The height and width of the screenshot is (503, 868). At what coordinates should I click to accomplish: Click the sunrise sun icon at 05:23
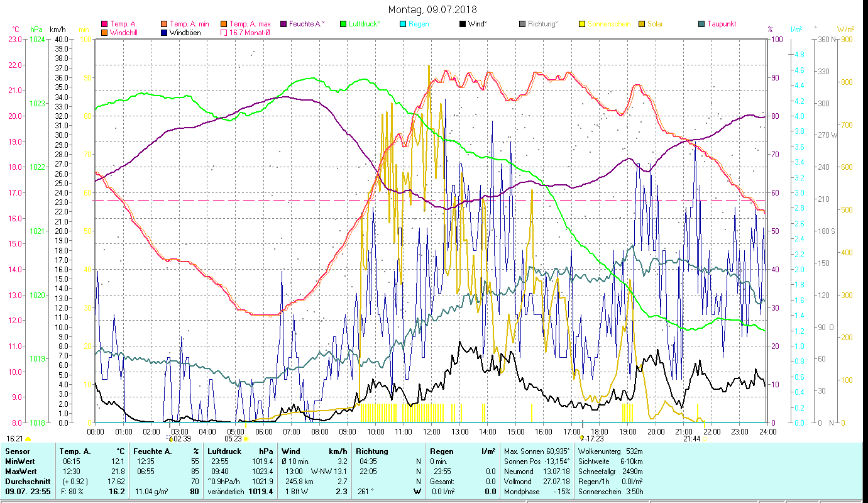point(246,439)
